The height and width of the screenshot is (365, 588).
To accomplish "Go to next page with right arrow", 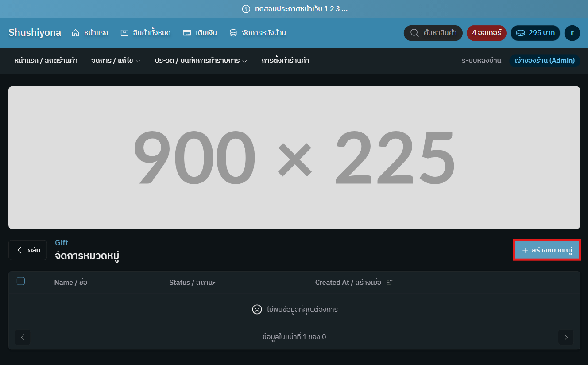I will [x=565, y=337].
